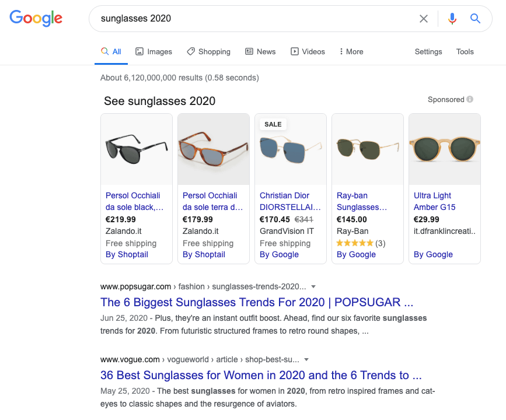Click the See sunglasses 2020 heading
Viewport: 506px width, 420px height.
160,101
